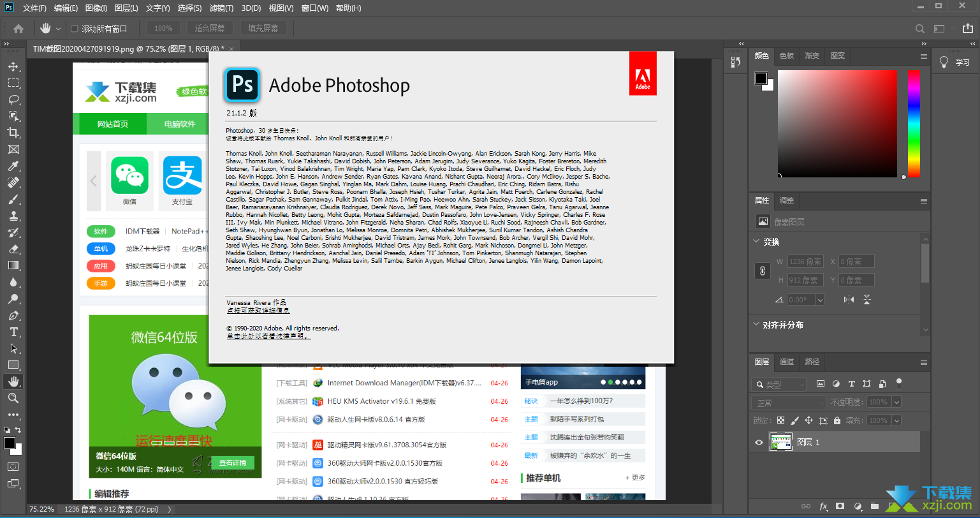Toggle lock transparent pixels
Image resolution: width=980 pixels, height=518 pixels.
click(780, 420)
